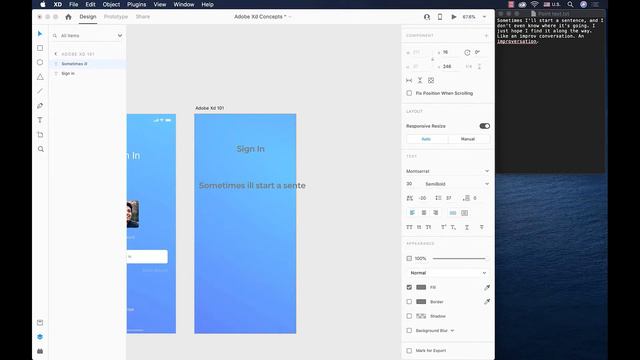Image resolution: width=640 pixels, height=360 pixels.
Task: Open the Layers panel icon
Action: point(40,337)
